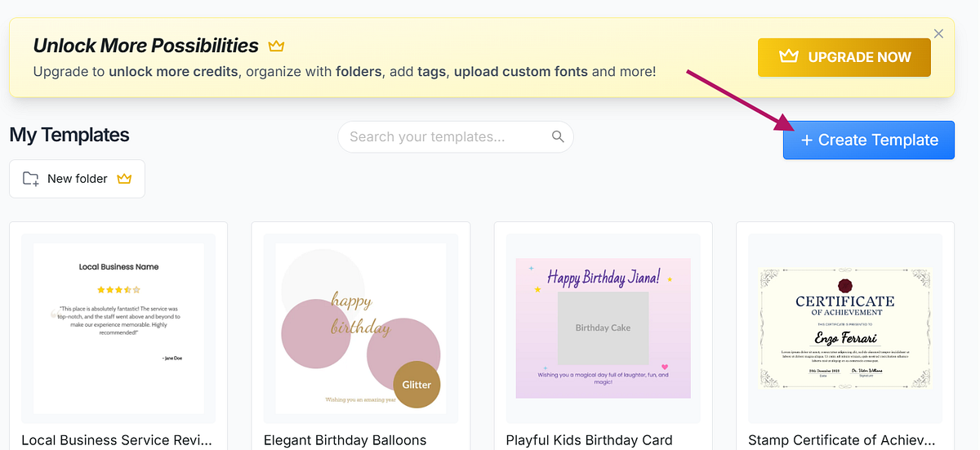The image size is (980, 450).
Task: Open the Elegant Birthday Balloons thumbnail
Action: (x=361, y=327)
